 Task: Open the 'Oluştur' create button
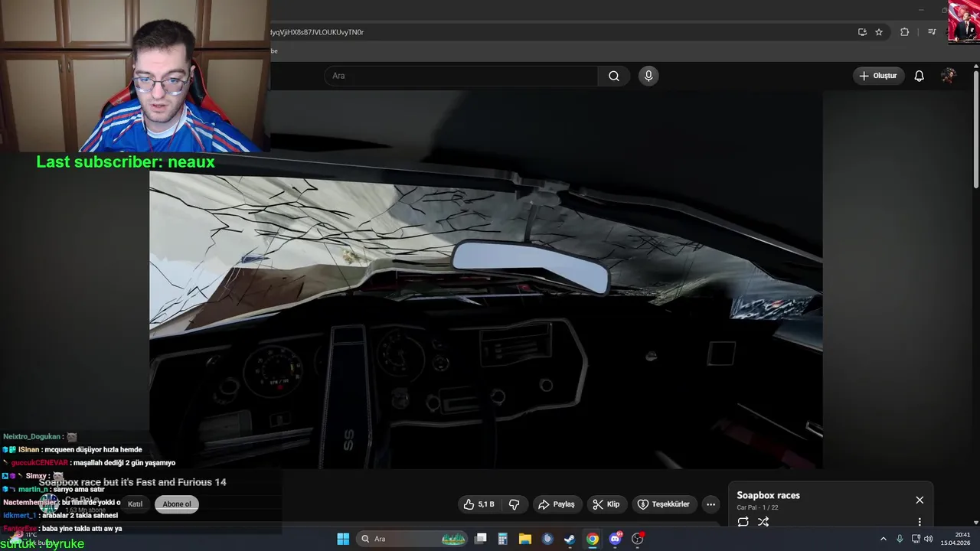click(879, 76)
